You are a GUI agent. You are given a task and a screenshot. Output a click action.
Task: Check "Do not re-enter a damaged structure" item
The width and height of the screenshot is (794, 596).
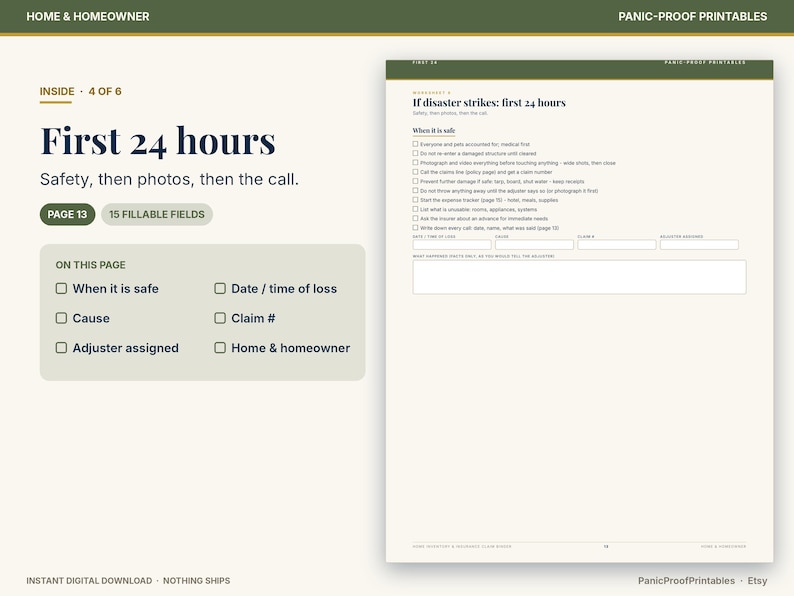point(415,153)
